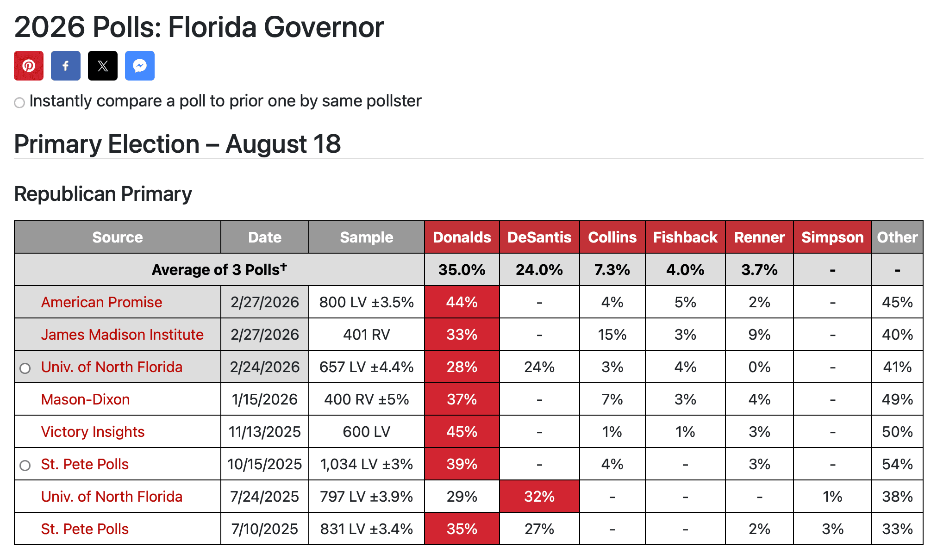Click the Donalds column header
Image resolution: width=937 pixels, height=560 pixels.
pyautogui.click(x=462, y=237)
